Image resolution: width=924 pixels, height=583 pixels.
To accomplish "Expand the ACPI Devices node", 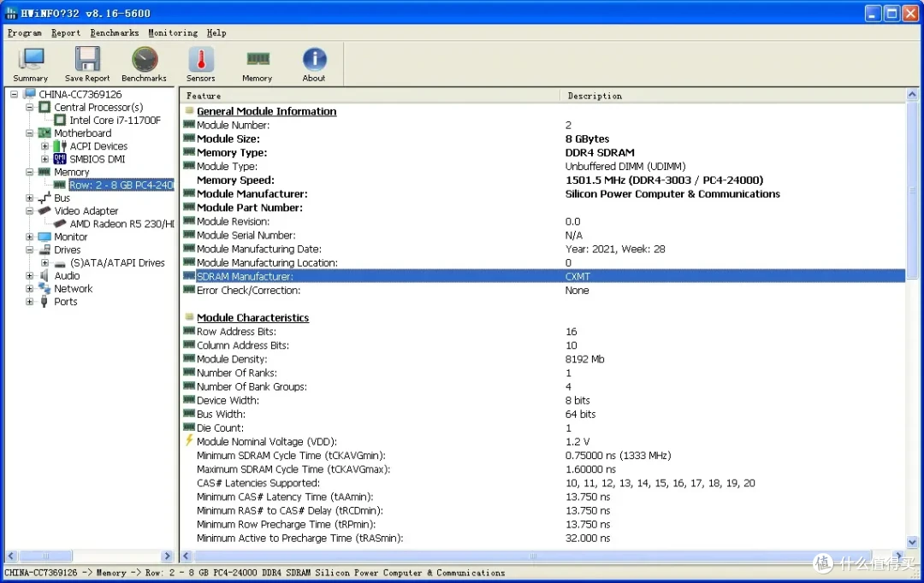I will (44, 145).
